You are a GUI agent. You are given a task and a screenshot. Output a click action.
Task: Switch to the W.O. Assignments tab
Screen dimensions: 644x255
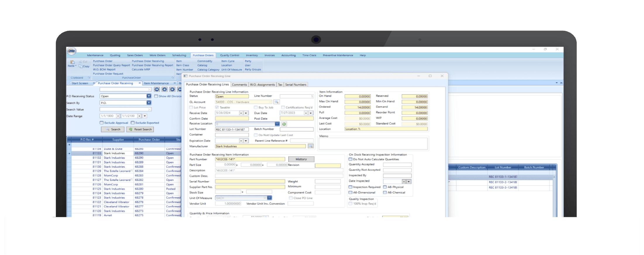tap(262, 85)
